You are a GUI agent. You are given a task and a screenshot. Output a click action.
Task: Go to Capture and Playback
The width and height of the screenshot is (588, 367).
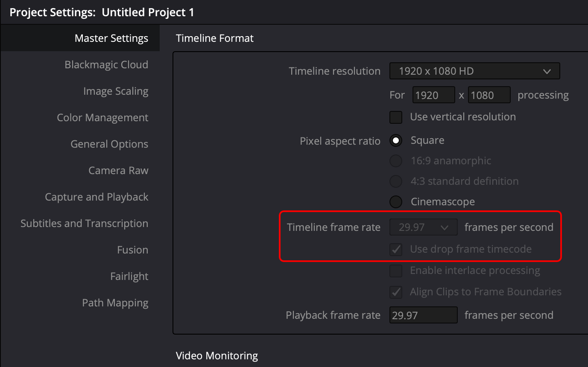[x=97, y=197]
